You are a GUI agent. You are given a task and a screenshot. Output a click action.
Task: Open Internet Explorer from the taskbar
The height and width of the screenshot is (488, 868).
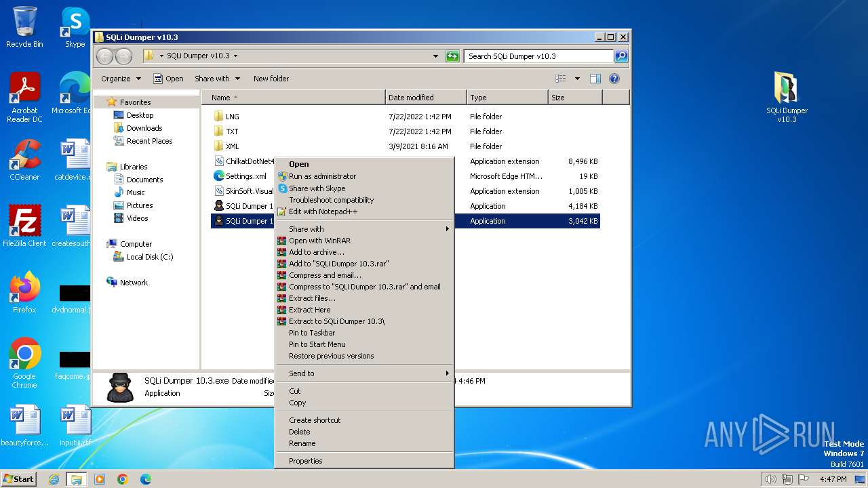54,479
